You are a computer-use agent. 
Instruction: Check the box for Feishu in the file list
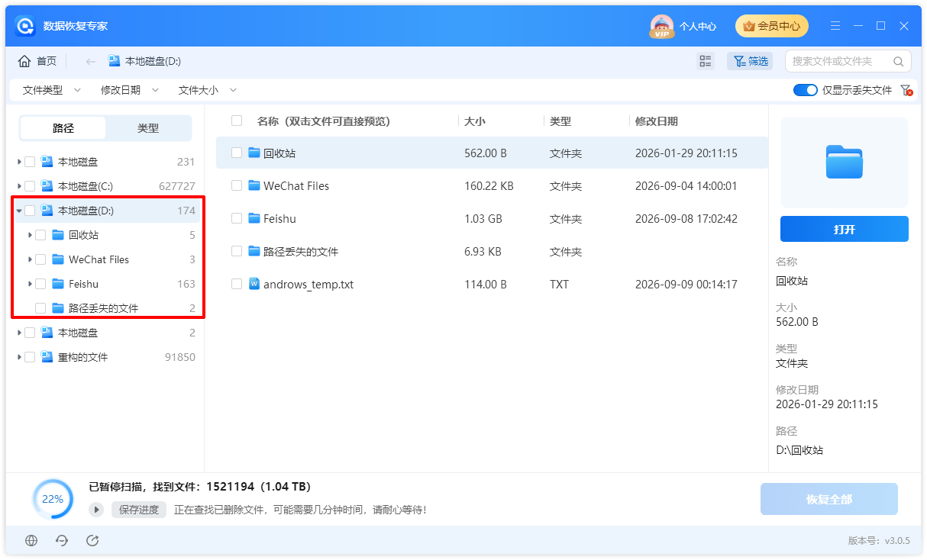click(x=237, y=218)
